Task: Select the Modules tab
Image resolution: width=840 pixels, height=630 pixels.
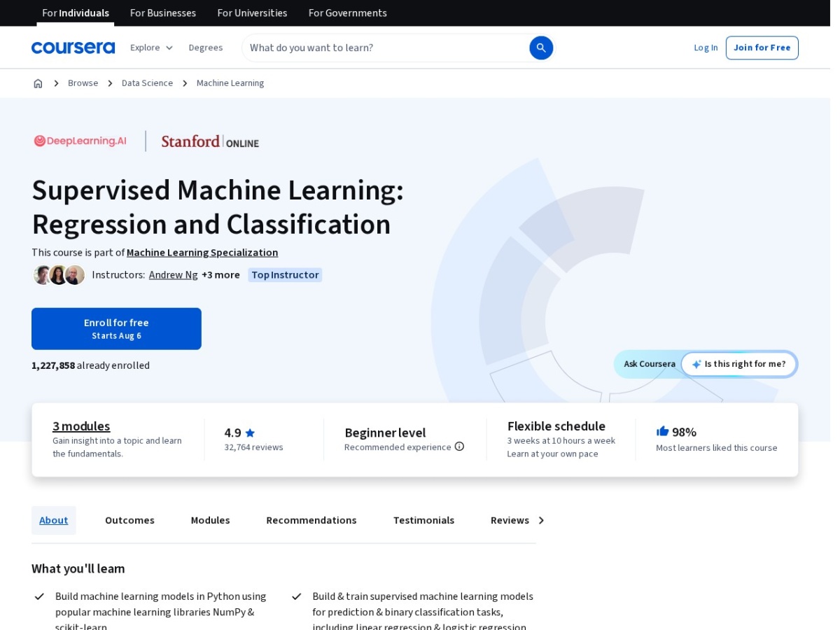Action: 211,520
